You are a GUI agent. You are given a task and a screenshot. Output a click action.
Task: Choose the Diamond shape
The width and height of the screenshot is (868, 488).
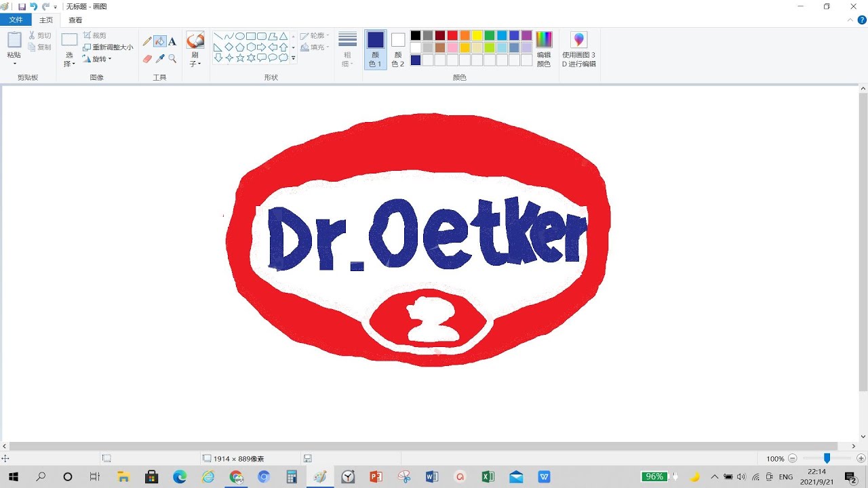(x=229, y=47)
